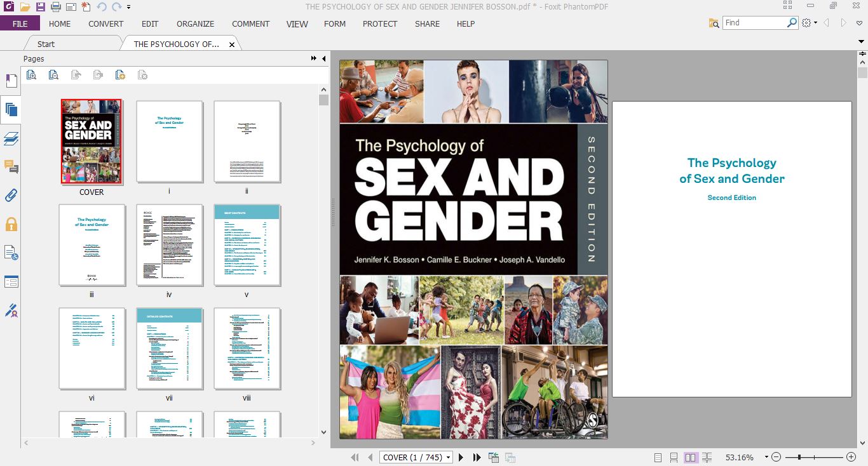Open the Attachments panel paperclip icon
The width and height of the screenshot is (868, 466).
point(11,195)
